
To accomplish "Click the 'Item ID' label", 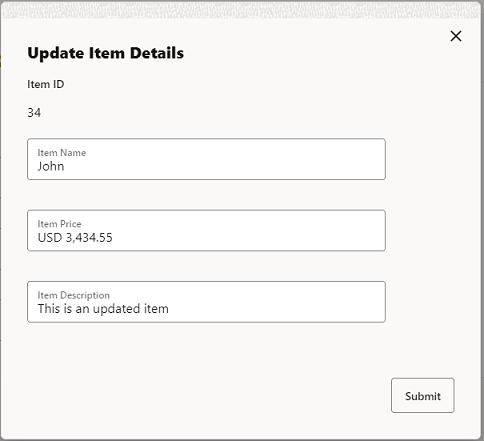I will [46, 84].
